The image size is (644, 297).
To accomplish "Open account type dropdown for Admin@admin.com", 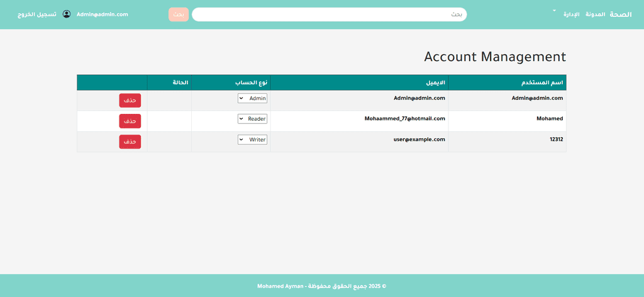I will click(252, 98).
